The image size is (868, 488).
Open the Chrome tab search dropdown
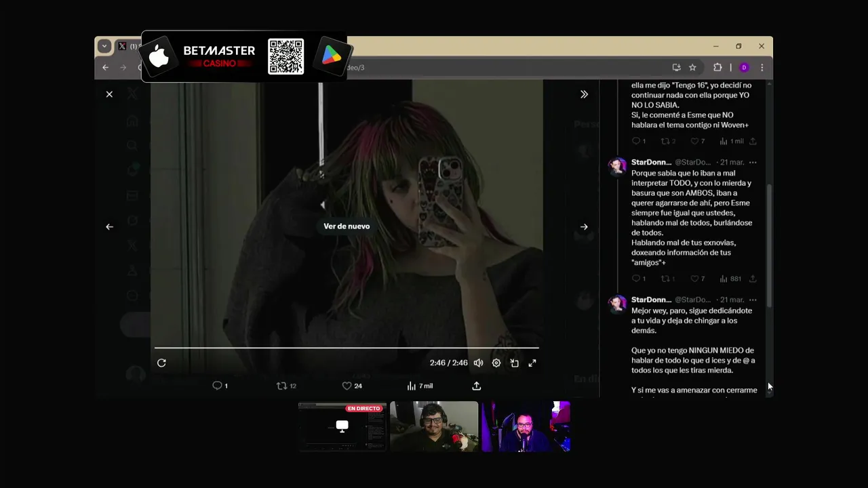[x=104, y=46]
